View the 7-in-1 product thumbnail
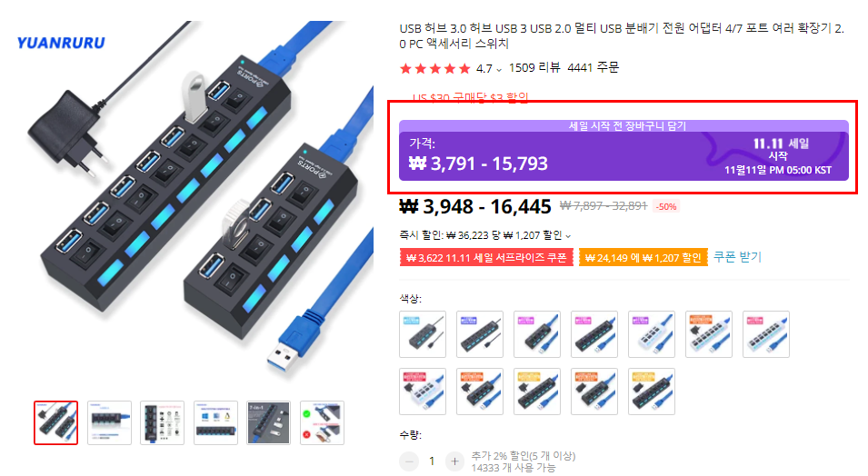Image resolution: width=868 pixels, height=476 pixels. [x=268, y=423]
